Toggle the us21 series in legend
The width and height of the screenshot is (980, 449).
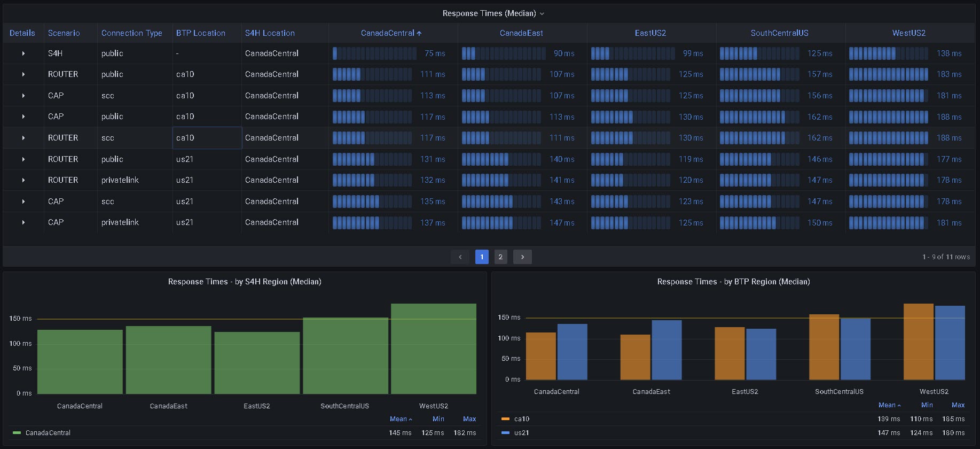[x=522, y=433]
